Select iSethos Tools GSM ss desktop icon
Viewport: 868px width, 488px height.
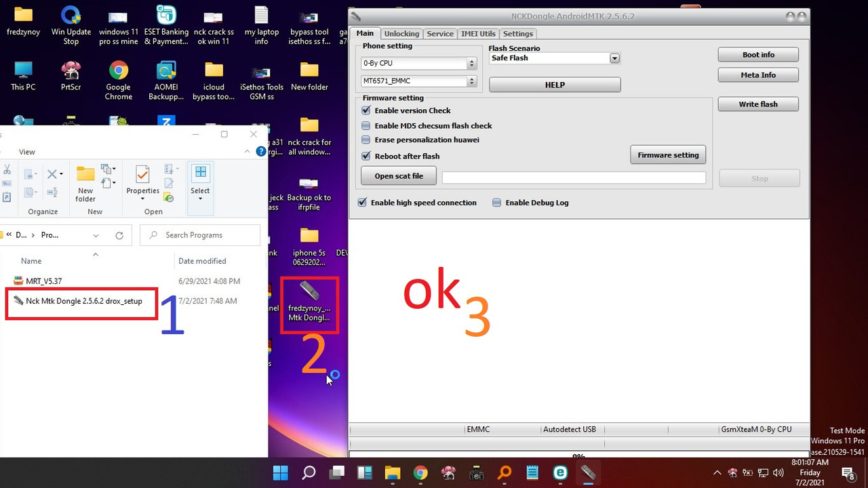coord(262,81)
